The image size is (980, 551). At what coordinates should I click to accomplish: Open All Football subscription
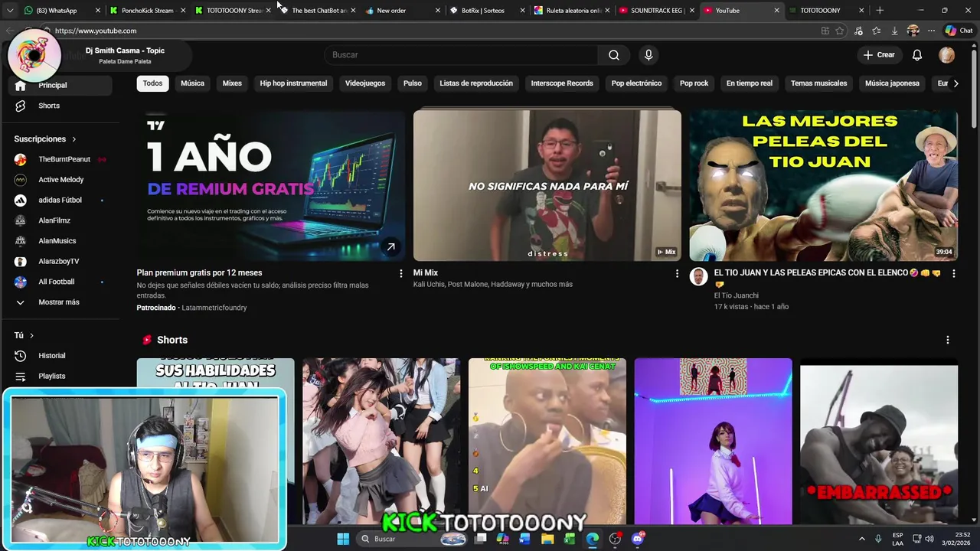[x=59, y=282]
